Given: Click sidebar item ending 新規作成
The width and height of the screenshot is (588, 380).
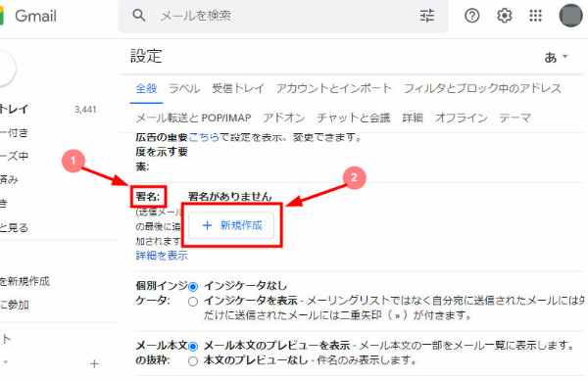Looking at the screenshot, I should click(24, 281).
